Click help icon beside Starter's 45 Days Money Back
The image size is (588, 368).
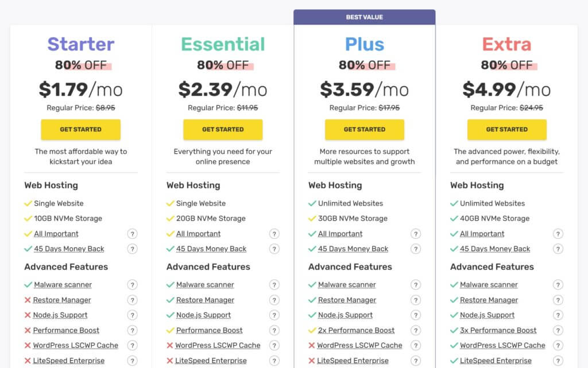tap(132, 249)
